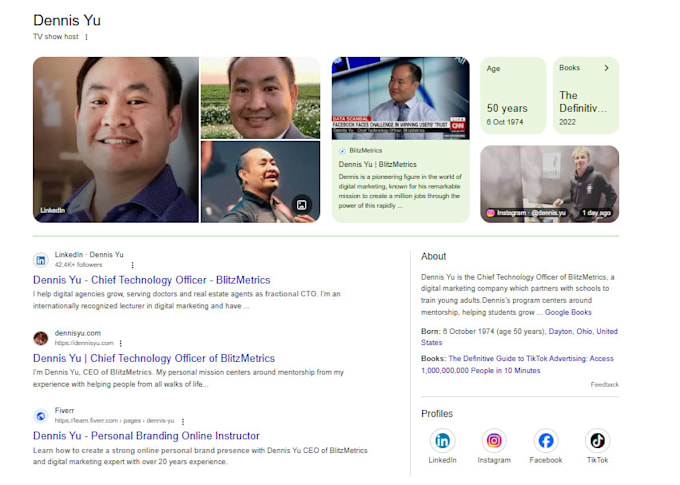The width and height of the screenshot is (680, 485).
Task: Click the https://dennisyu.com URL text
Action: tap(84, 343)
